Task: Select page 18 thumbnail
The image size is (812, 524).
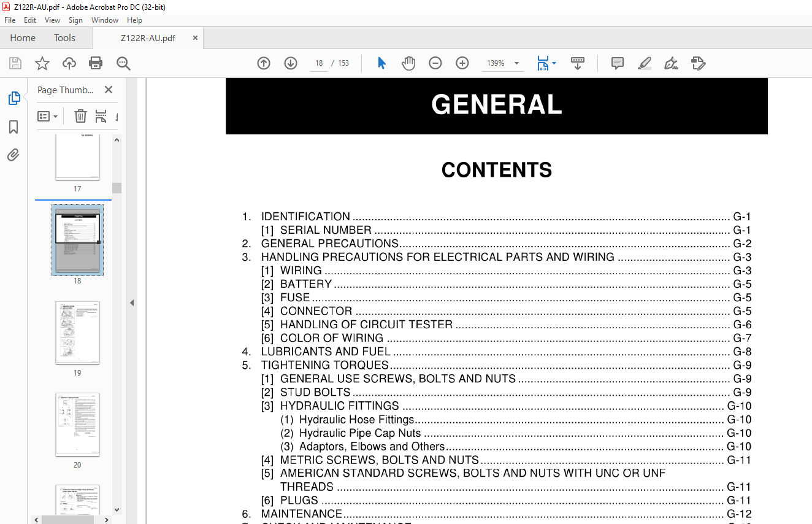Action: [77, 240]
